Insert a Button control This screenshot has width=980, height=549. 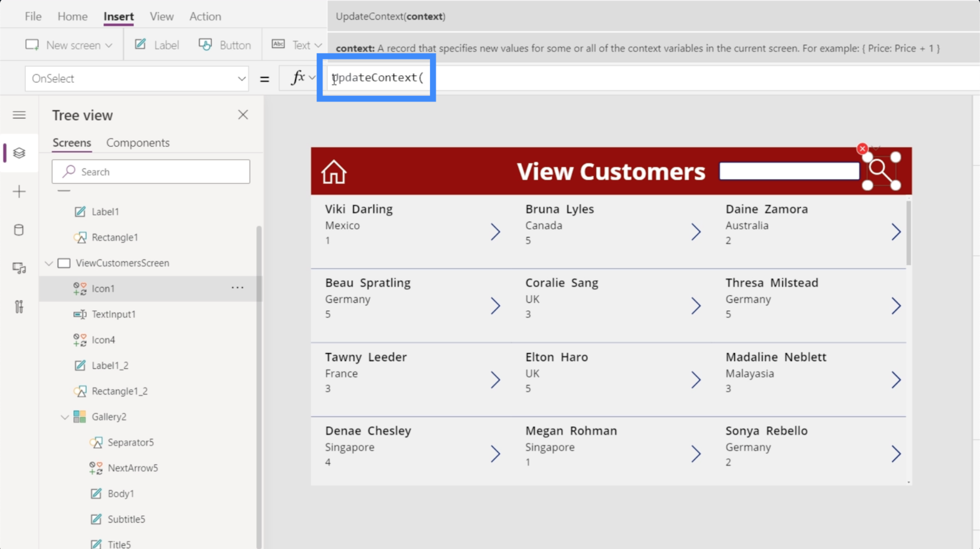click(x=225, y=45)
